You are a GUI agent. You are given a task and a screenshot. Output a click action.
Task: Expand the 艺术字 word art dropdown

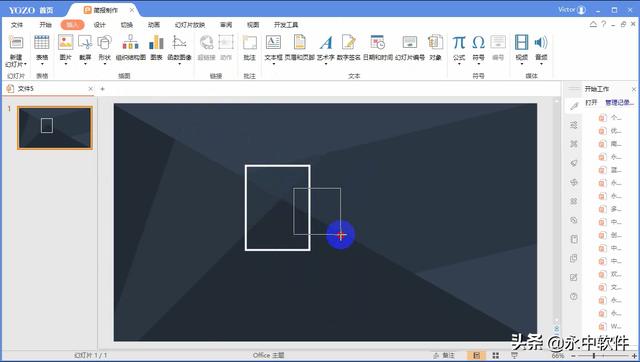(x=325, y=64)
